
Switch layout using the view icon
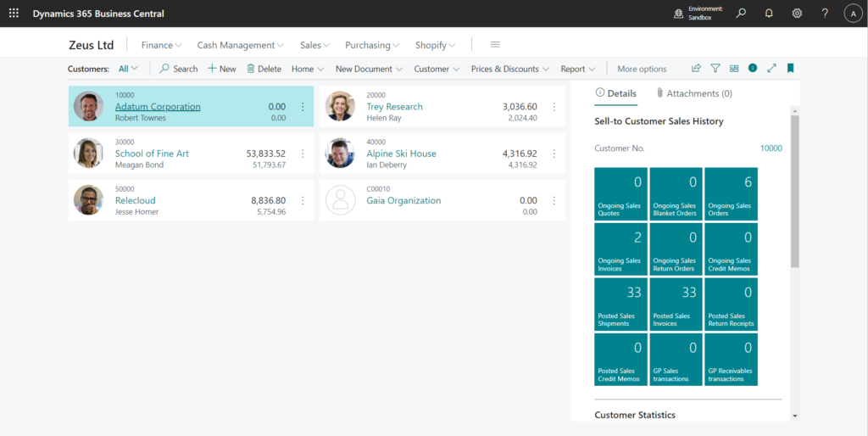coord(734,68)
